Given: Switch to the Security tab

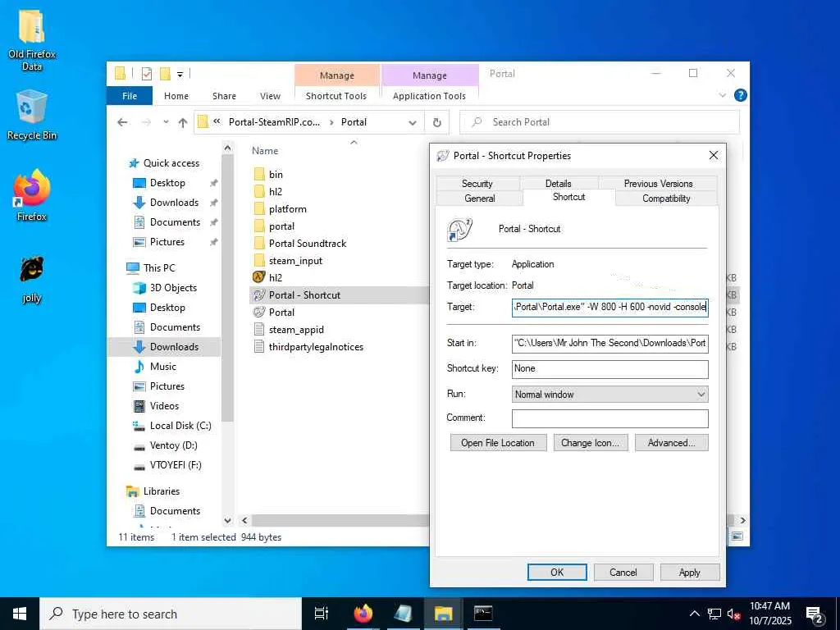Looking at the screenshot, I should click(x=477, y=183).
